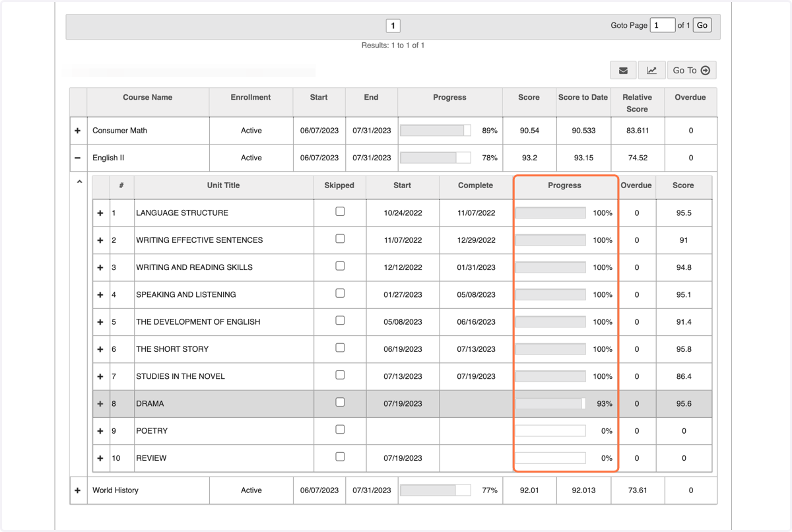Screen dimensions: 792x532
Task: Click the POETRY 0% progress bar
Action: (550, 431)
